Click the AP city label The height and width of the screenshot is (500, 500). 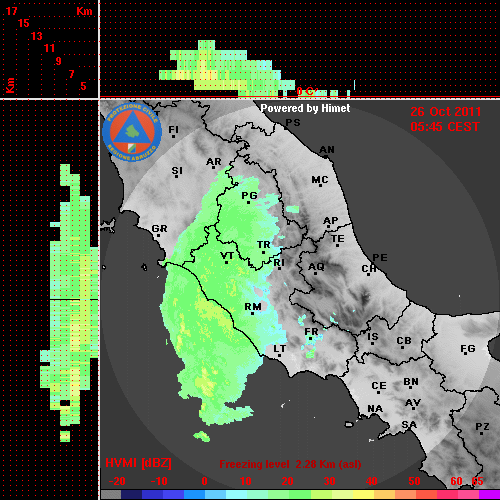(x=331, y=221)
